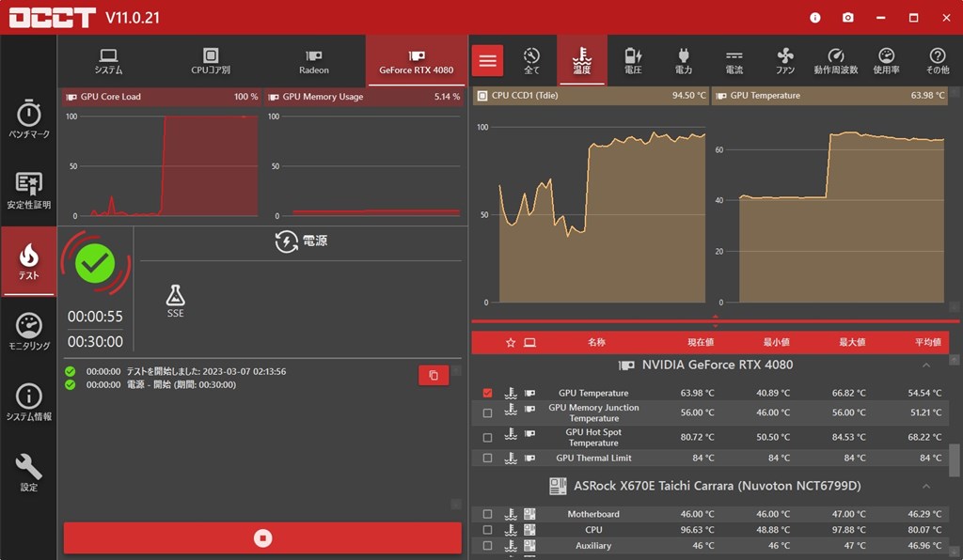Switch to the CPUコア別 tab
This screenshot has height=560, width=963.
(x=211, y=61)
